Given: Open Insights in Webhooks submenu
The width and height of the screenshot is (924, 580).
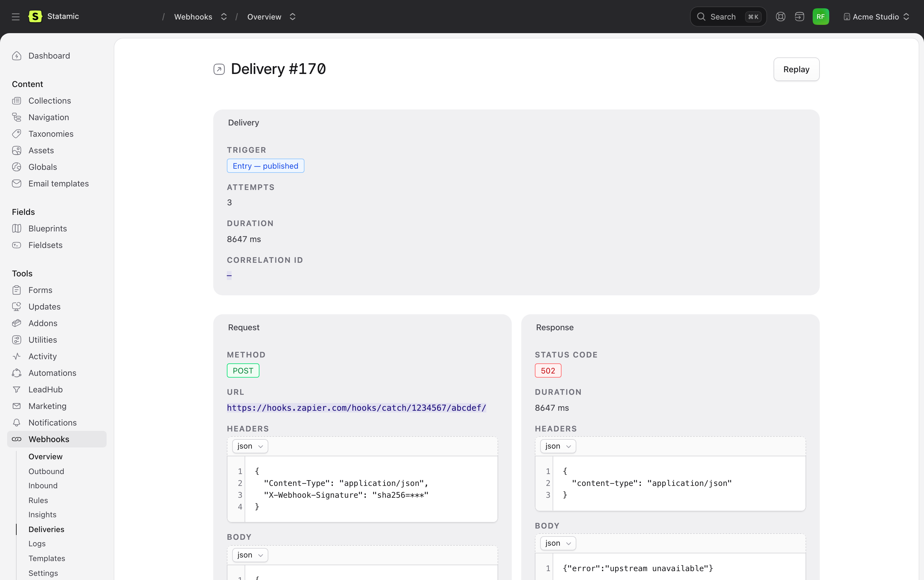Looking at the screenshot, I should (x=42, y=515).
